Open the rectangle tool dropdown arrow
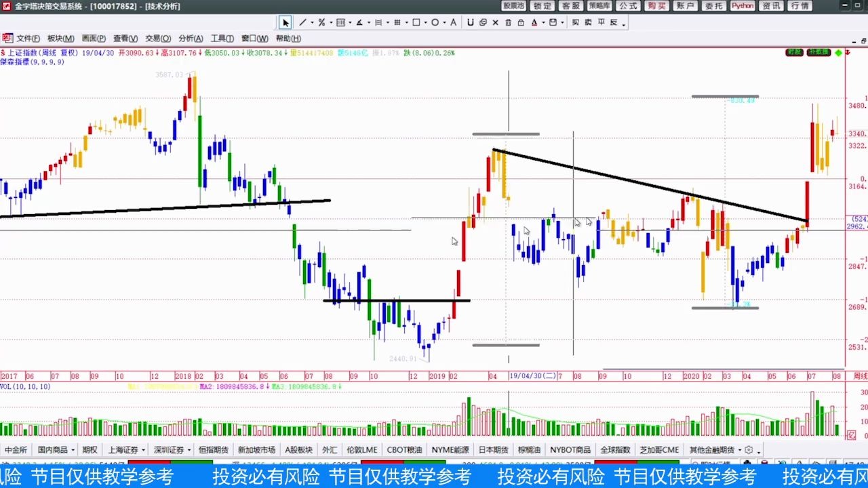 point(425,22)
